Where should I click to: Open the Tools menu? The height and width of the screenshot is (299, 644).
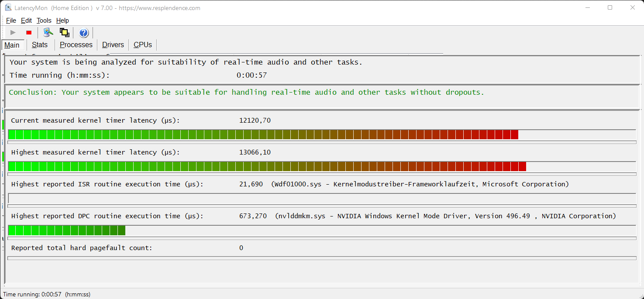coord(44,21)
